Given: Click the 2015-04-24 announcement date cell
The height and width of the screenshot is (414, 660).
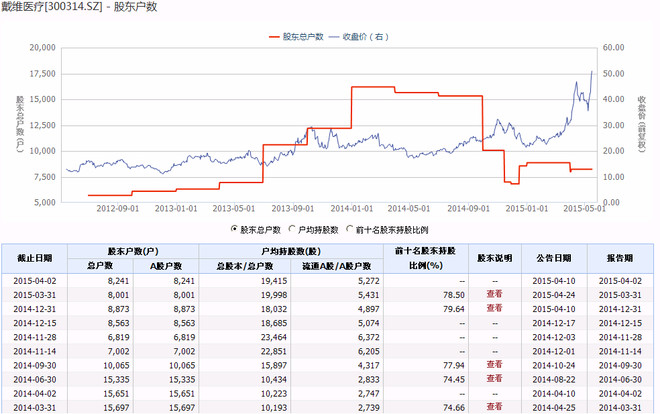Looking at the screenshot, I should point(554,295).
